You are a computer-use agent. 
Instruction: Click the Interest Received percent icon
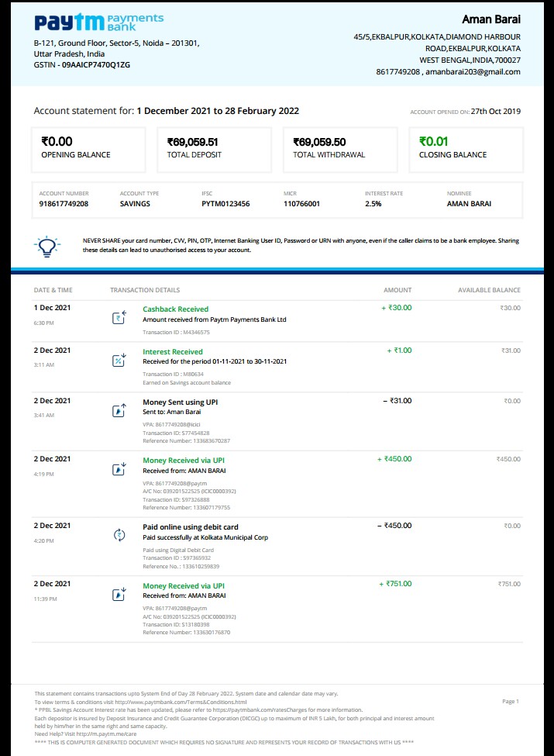click(119, 360)
